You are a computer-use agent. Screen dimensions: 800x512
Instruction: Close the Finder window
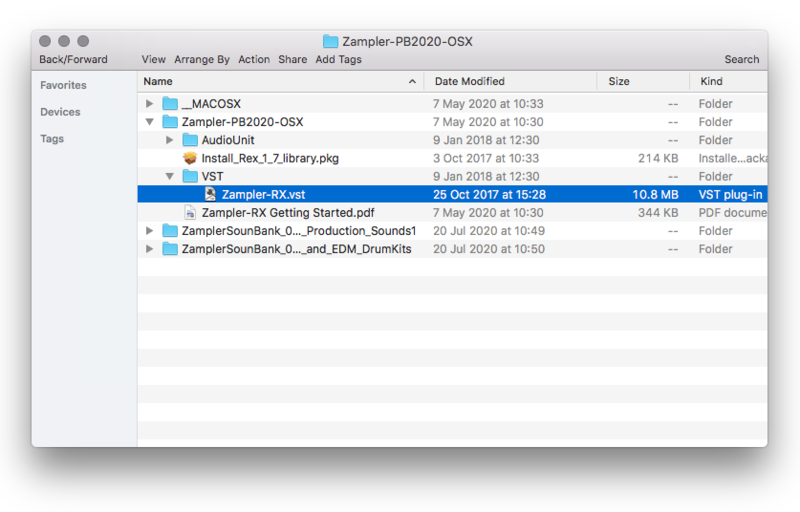(x=45, y=41)
